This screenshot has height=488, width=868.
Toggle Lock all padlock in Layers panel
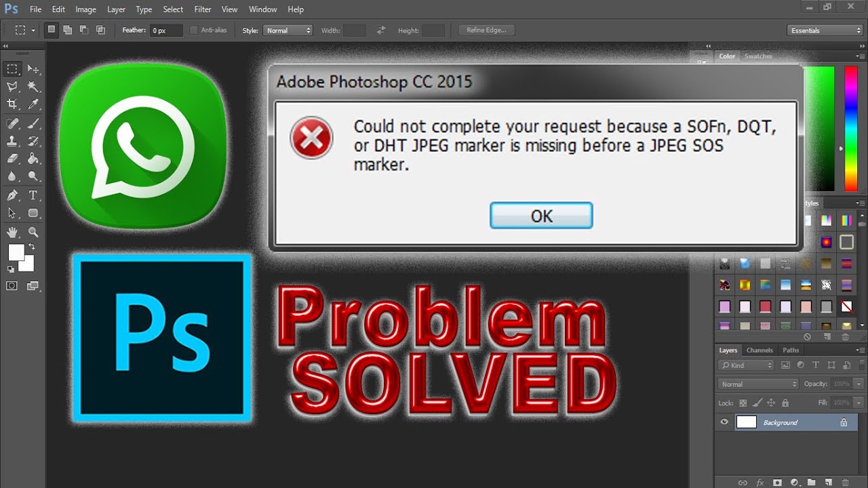pos(785,403)
